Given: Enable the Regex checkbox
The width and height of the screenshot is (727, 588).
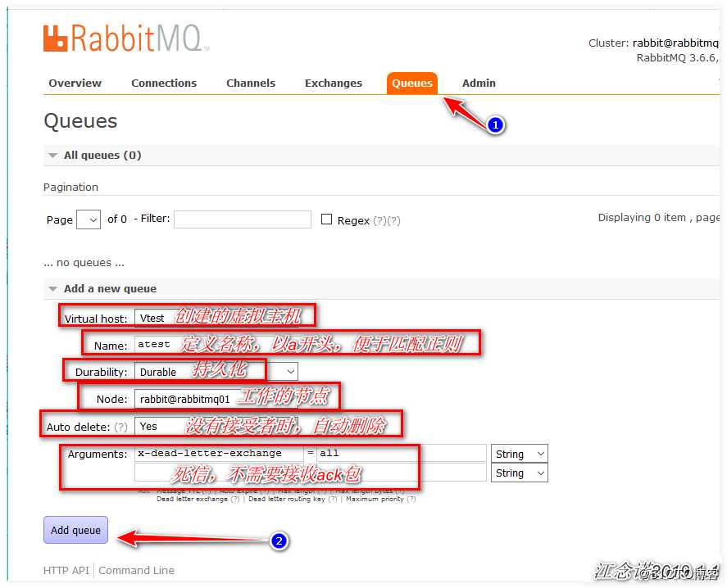Looking at the screenshot, I should (x=326, y=219).
